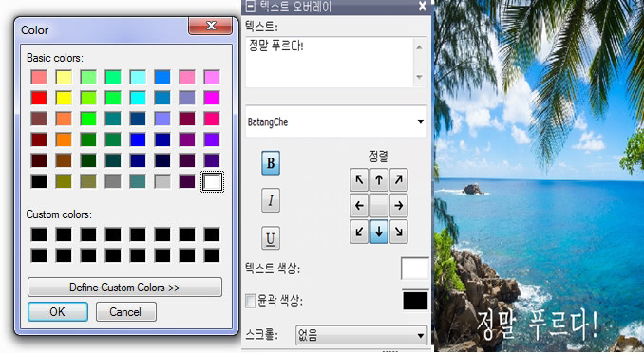Align text to bottom-right arrow
644x353 pixels.
[x=398, y=232]
